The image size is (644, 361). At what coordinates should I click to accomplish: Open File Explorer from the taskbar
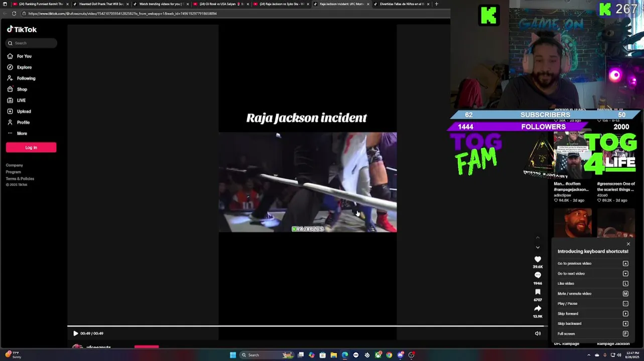pos(333,355)
